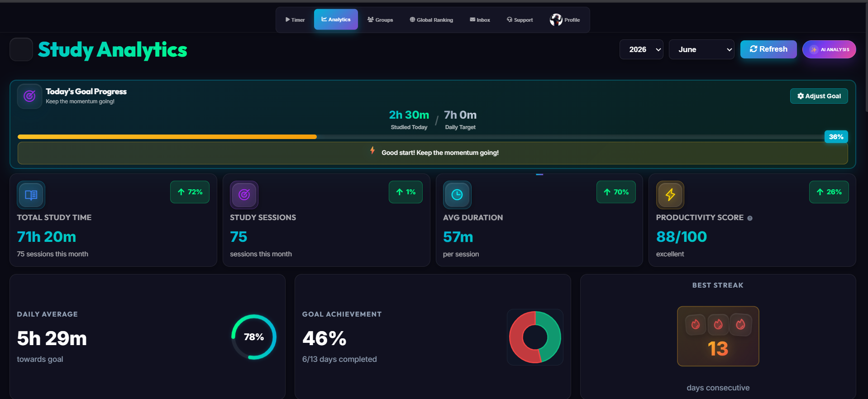Click the yellow goal progress bar
Viewport: 868px width, 399px height.
[x=167, y=137]
